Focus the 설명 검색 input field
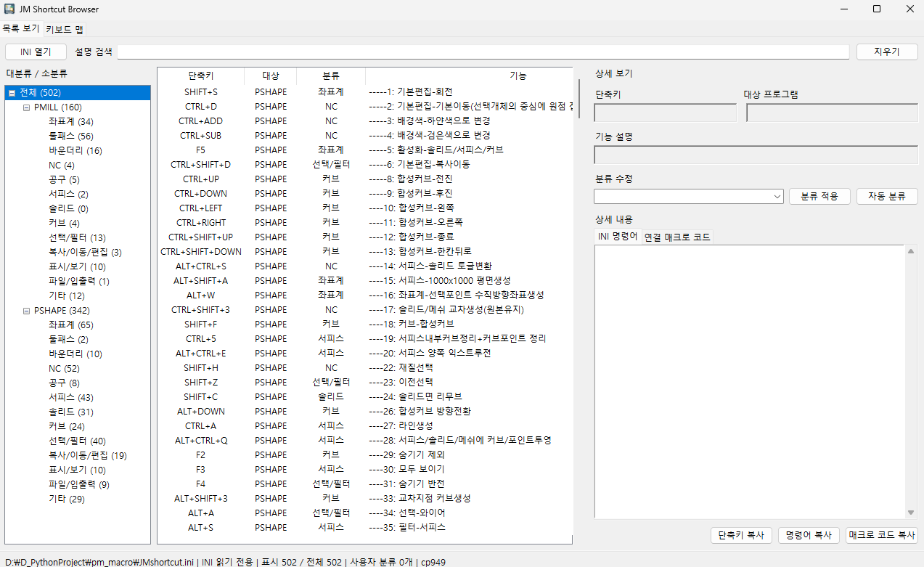 483,52
